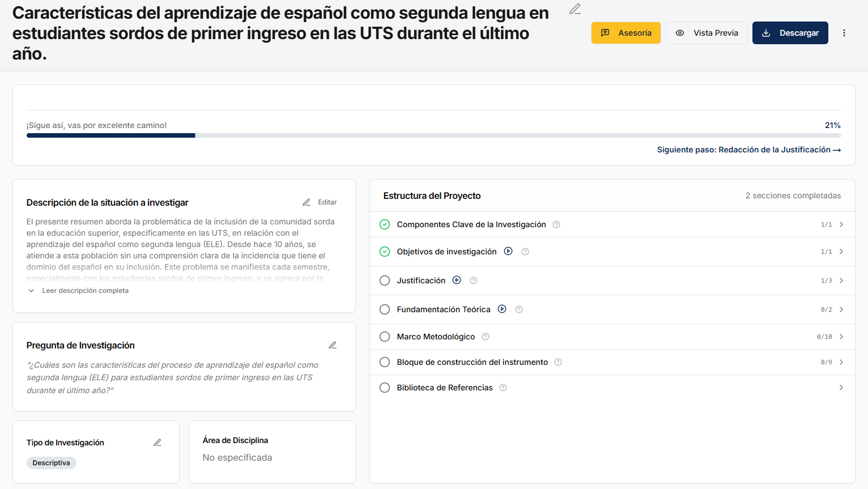Click Editar on the Descripción section
868x489 pixels.
click(x=320, y=202)
